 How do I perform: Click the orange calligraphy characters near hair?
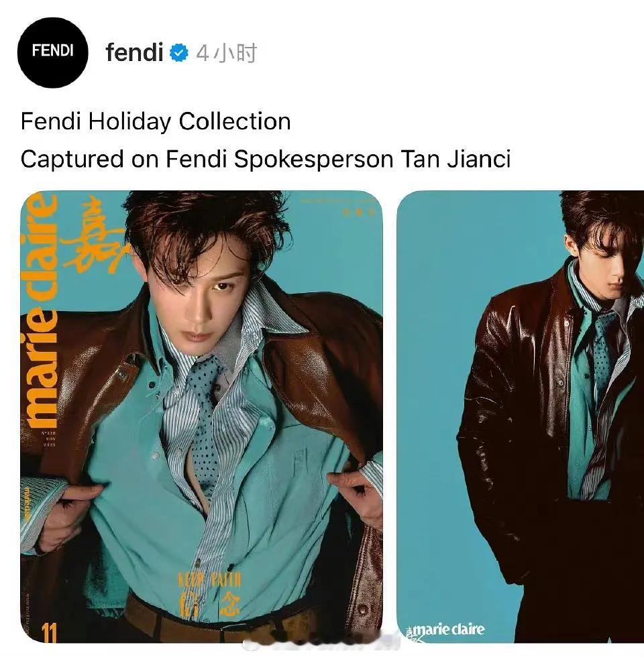click(93, 237)
